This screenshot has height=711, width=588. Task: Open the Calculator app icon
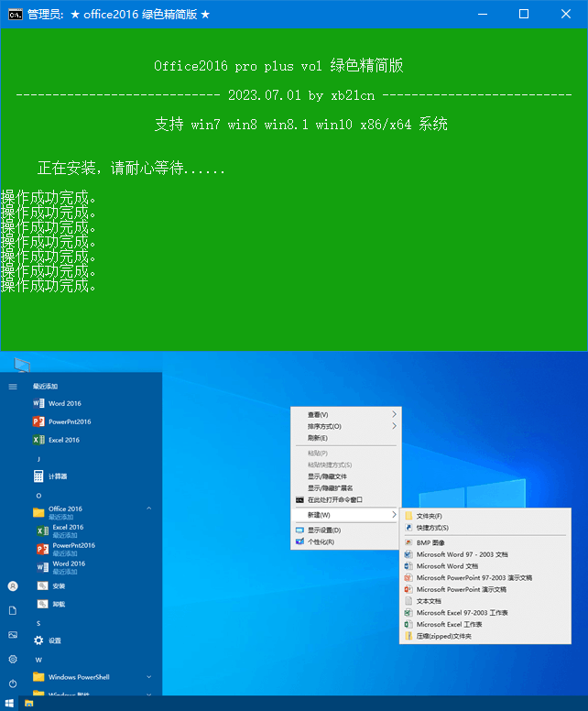click(38, 476)
